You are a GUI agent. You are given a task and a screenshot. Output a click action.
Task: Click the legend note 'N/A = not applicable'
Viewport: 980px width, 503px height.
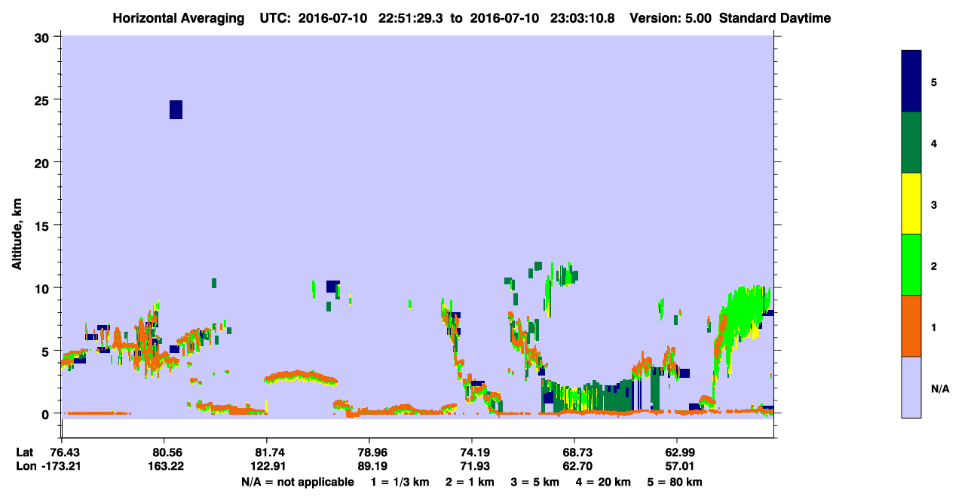pos(297,482)
